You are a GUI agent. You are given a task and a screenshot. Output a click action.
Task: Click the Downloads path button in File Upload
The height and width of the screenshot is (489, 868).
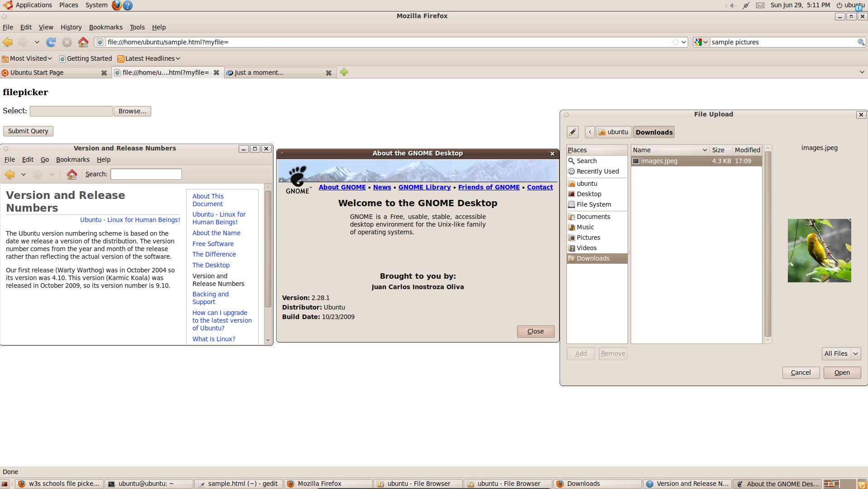[654, 132]
